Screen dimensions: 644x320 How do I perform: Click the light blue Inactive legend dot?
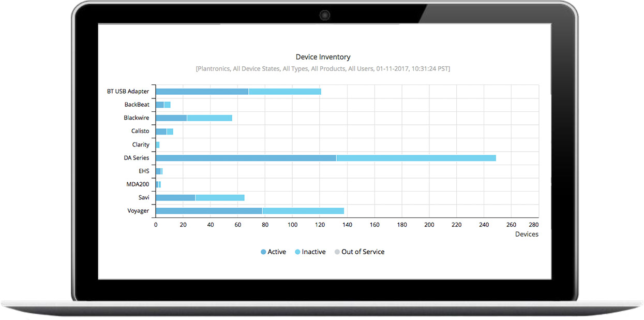pyautogui.click(x=297, y=252)
